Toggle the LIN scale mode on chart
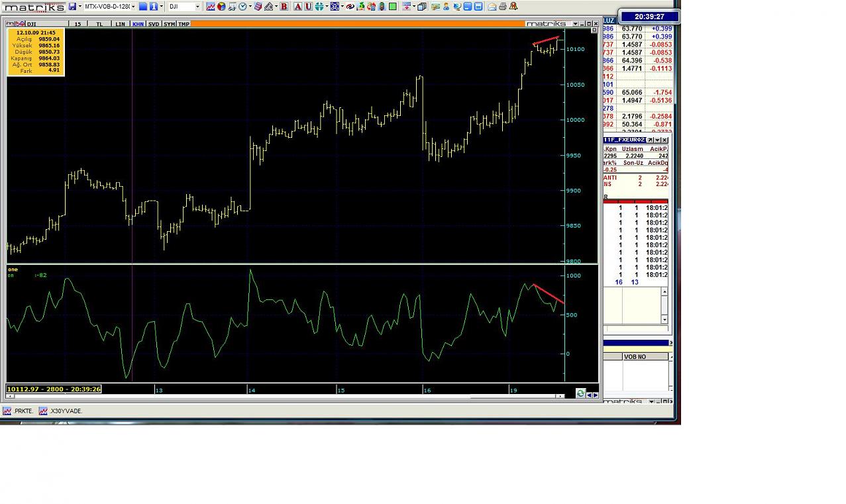846x504 pixels. click(120, 24)
